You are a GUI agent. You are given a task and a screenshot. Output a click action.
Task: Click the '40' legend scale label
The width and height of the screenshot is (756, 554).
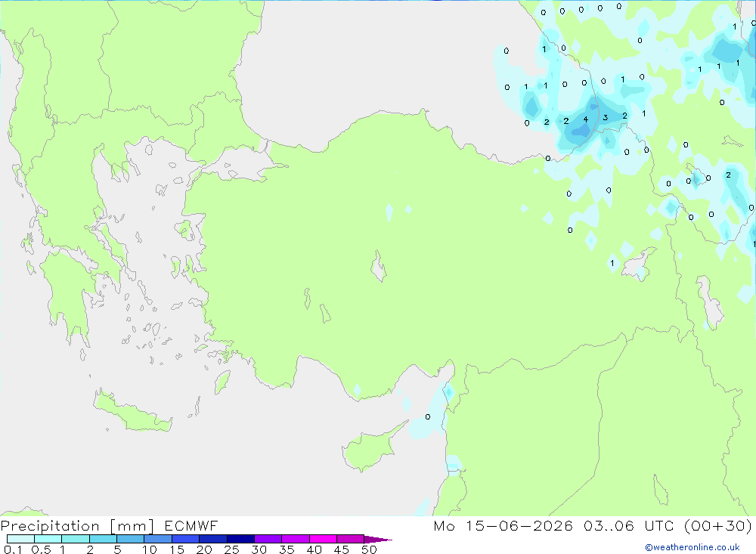(x=314, y=549)
